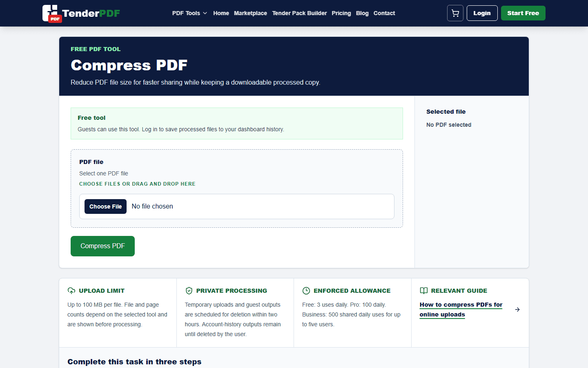View the Pricing page
588x368 pixels.
(341, 13)
